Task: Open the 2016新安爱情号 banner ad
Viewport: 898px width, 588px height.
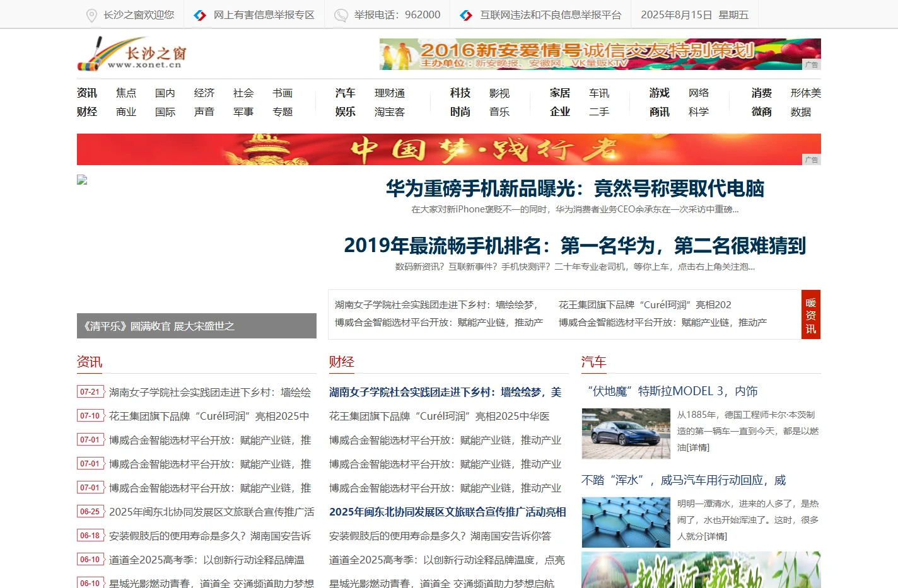Action: (x=600, y=54)
